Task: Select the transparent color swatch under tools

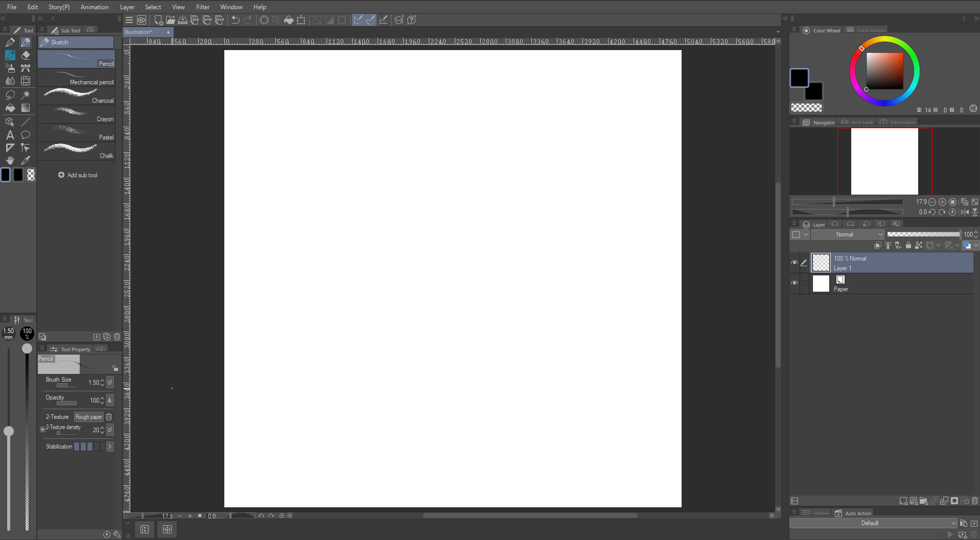Action: [x=31, y=175]
